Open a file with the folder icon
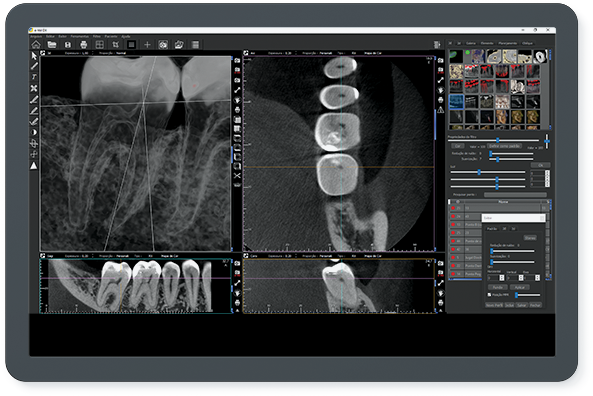 pos(52,45)
